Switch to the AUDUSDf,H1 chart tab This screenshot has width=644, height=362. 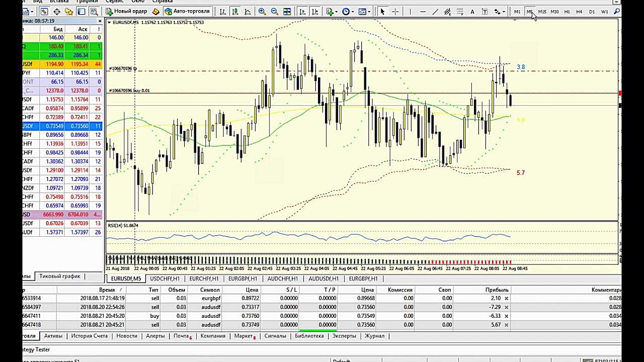click(x=324, y=279)
